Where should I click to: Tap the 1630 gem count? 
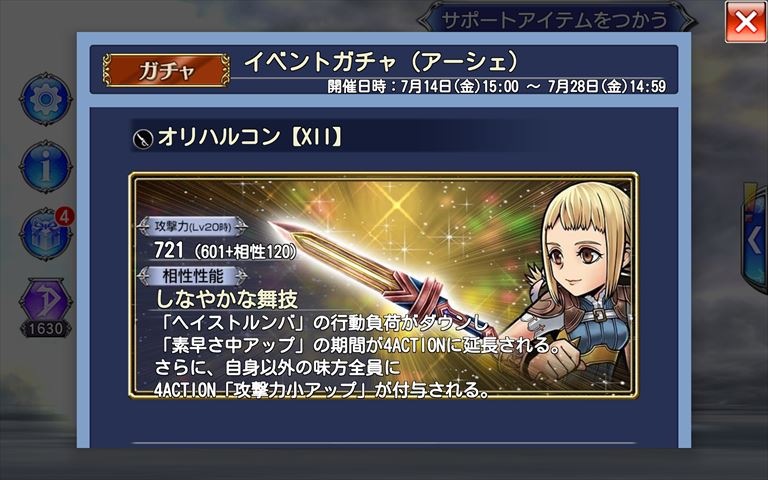click(45, 329)
